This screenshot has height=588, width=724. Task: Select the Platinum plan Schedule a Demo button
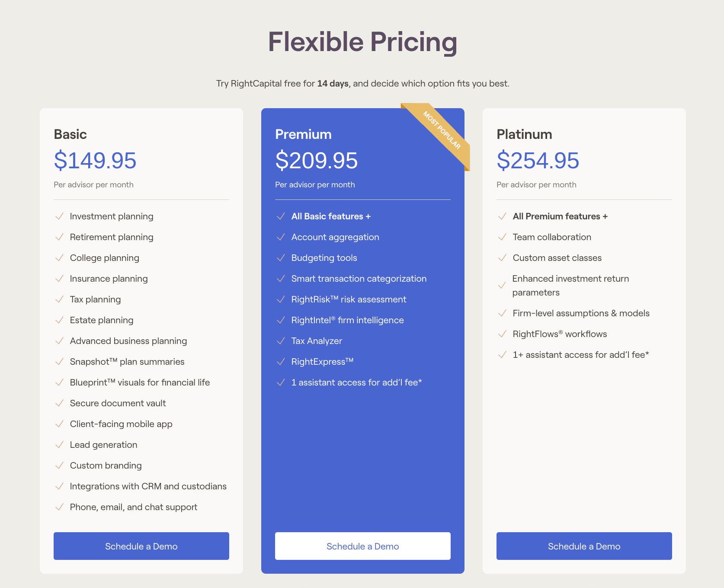584,546
